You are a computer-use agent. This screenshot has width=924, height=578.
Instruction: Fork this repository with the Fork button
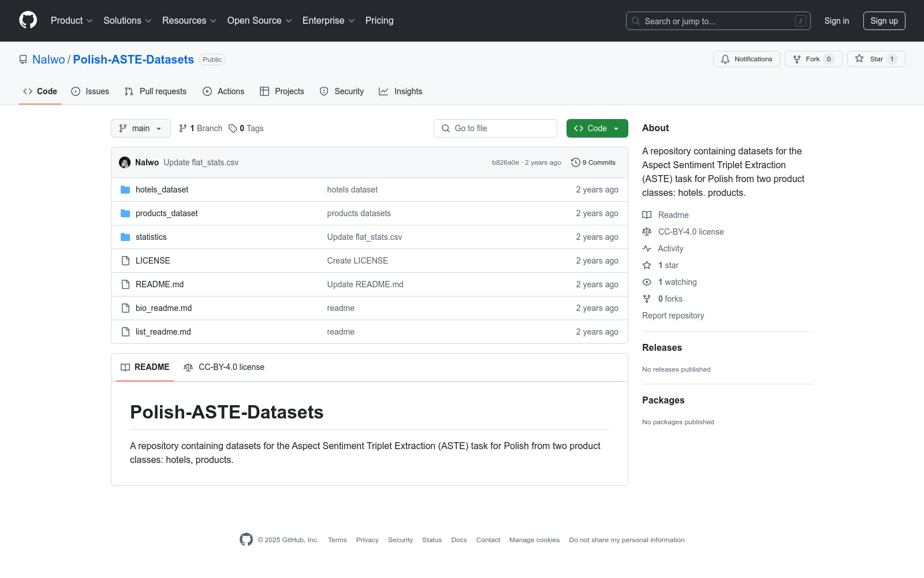pyautogui.click(x=813, y=59)
